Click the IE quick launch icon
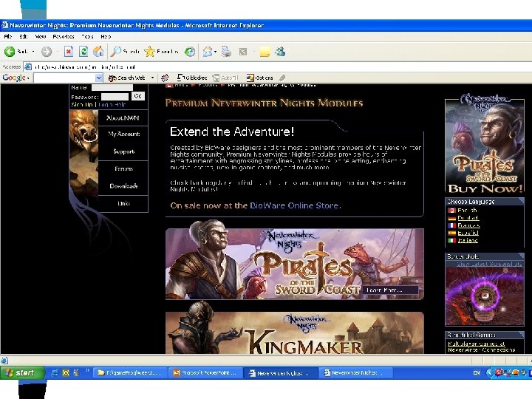 click(54, 373)
